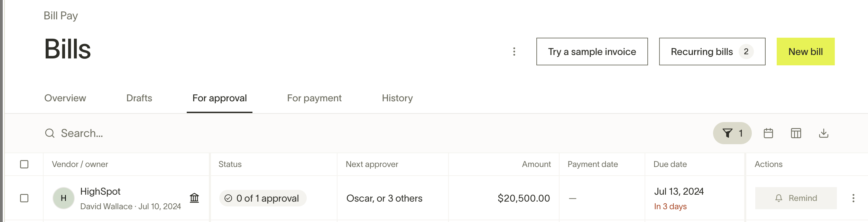The width and height of the screenshot is (868, 222).
Task: Open the column customization icon
Action: [796, 133]
